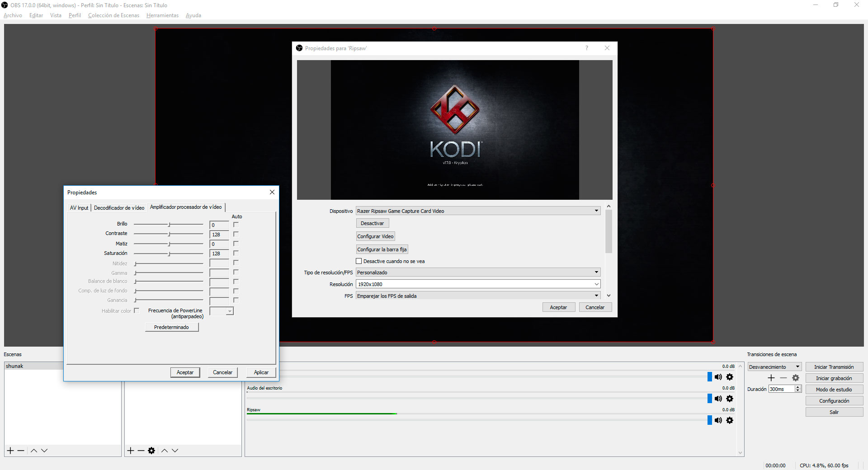Open the Archivo menu

coord(13,15)
